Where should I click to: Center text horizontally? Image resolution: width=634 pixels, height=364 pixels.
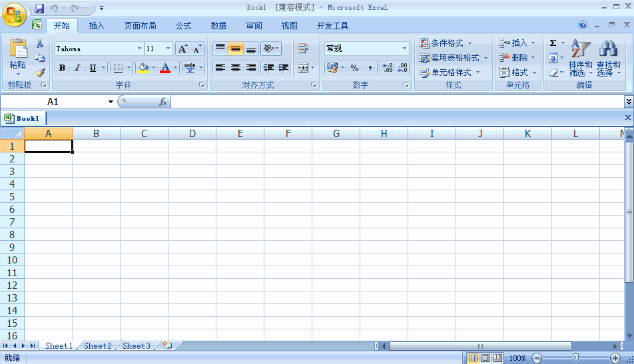[x=235, y=68]
